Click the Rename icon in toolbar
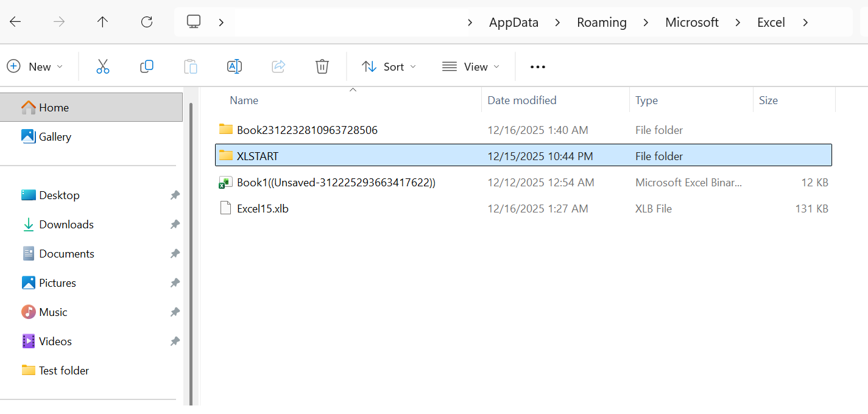The width and height of the screenshot is (868, 414). (235, 66)
